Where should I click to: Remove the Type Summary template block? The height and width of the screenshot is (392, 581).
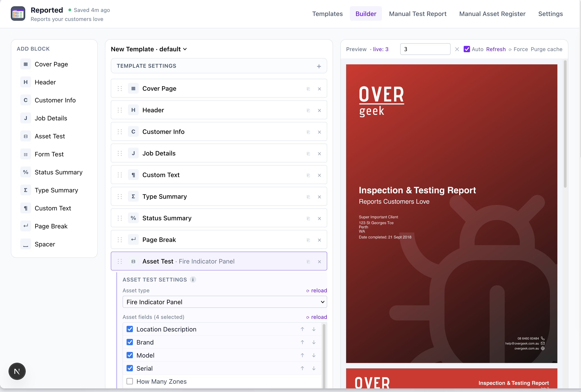point(319,197)
